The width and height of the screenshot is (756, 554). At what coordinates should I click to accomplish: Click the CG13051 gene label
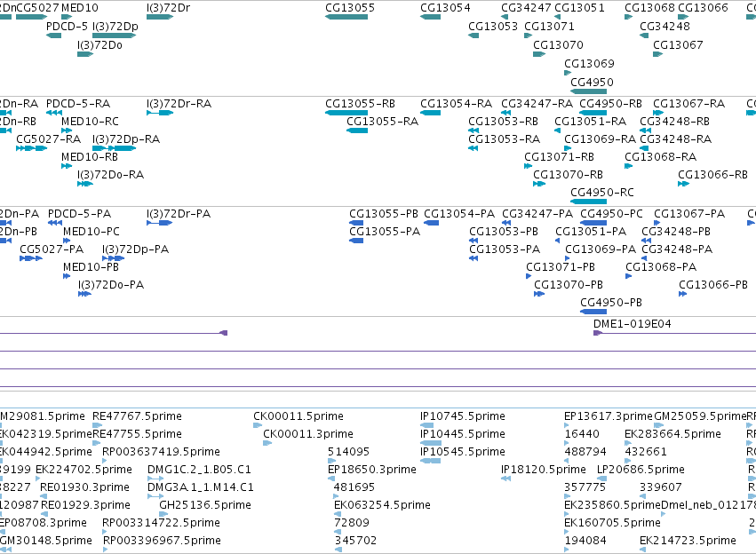click(579, 8)
